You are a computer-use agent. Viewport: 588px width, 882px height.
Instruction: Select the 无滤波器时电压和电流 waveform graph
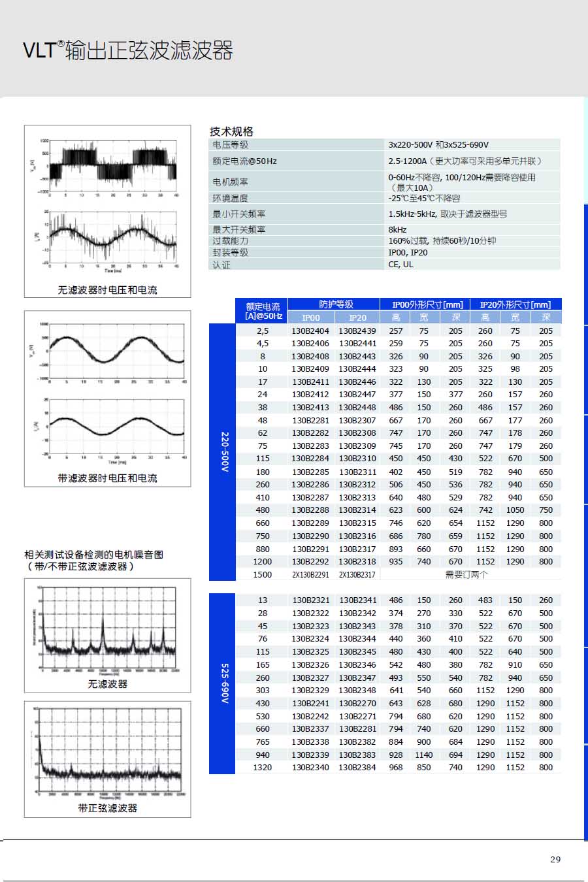pyautogui.click(x=108, y=204)
